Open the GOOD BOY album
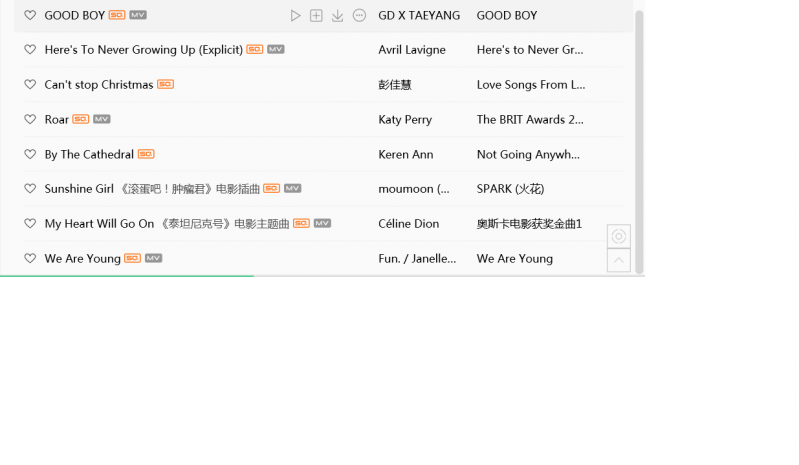799x465 pixels. click(x=507, y=16)
